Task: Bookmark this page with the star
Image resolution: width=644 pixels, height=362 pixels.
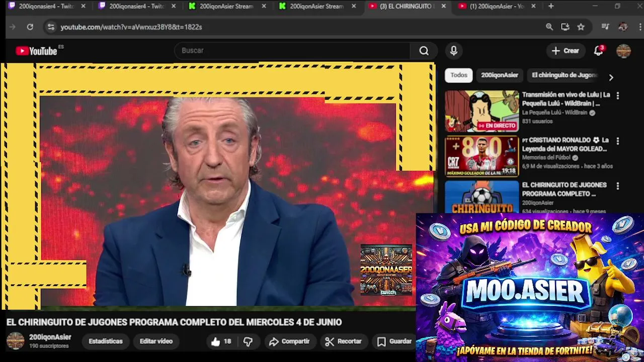Action: tap(581, 27)
